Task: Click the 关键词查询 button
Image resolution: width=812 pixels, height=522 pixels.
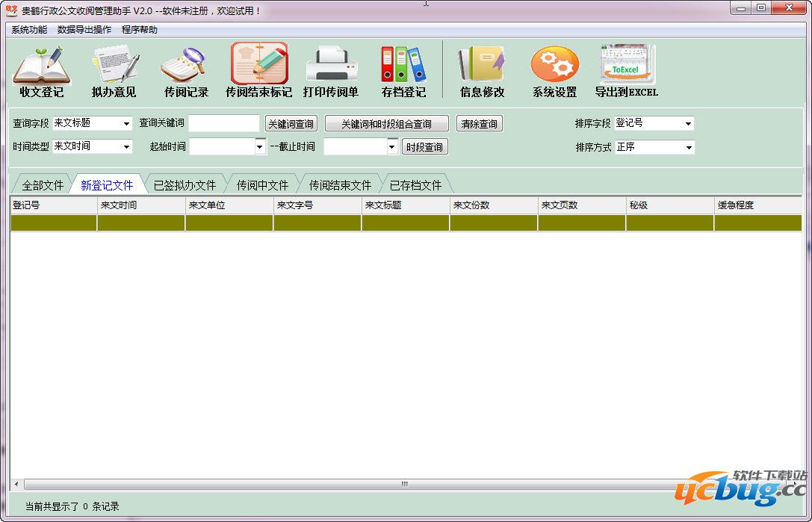Action: (291, 124)
